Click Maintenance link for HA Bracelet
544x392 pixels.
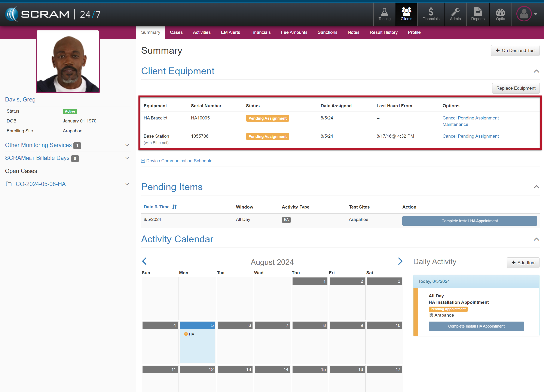coord(455,124)
